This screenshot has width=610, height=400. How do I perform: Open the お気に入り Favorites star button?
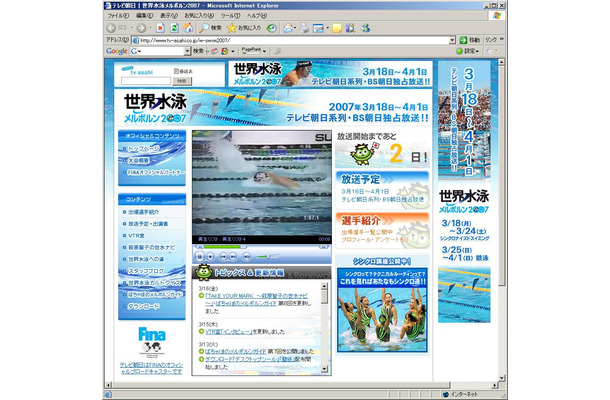[244, 28]
